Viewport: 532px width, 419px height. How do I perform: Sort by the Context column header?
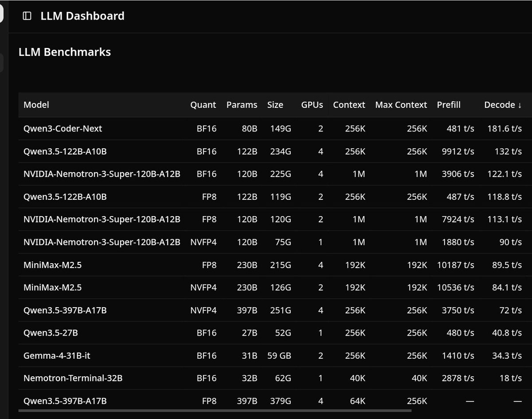349,105
